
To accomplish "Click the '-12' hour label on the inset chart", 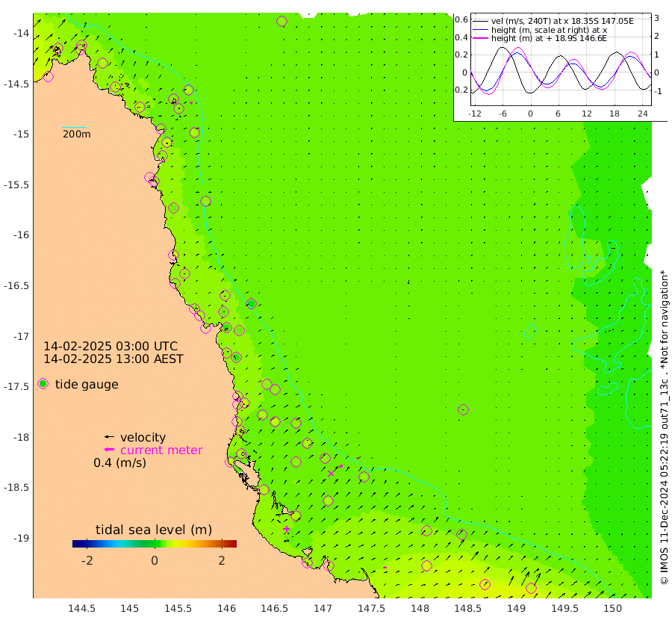I will [x=474, y=114].
